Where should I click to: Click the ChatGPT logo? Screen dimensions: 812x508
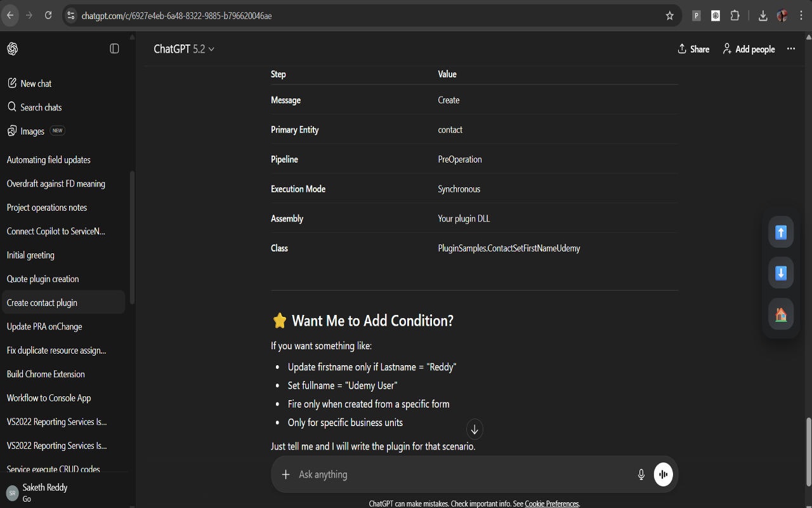point(12,48)
